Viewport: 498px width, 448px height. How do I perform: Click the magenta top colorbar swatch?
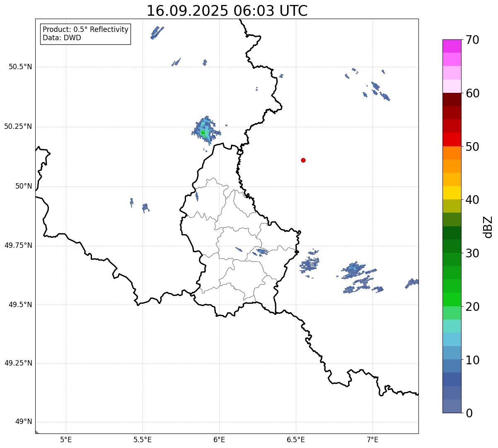[452, 46]
